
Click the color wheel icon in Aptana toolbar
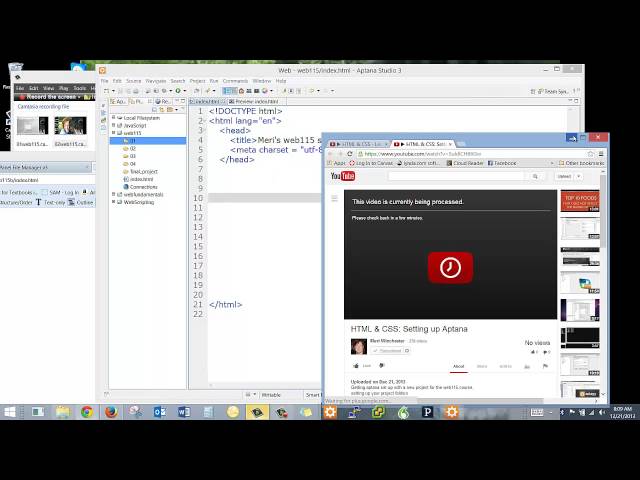coord(264,91)
